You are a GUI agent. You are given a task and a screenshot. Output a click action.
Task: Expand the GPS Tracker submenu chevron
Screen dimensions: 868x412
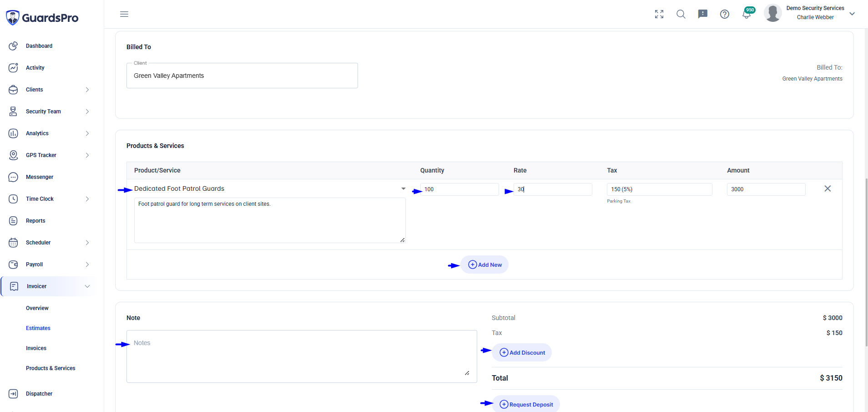87,155
